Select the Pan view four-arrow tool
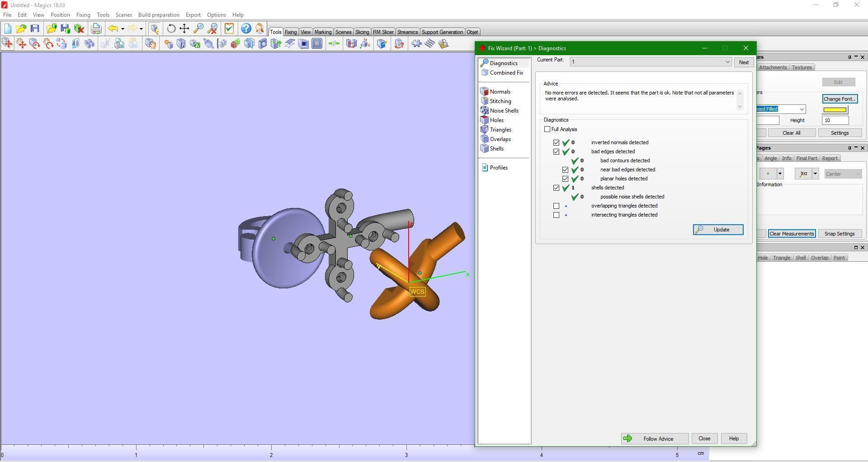 184,28
